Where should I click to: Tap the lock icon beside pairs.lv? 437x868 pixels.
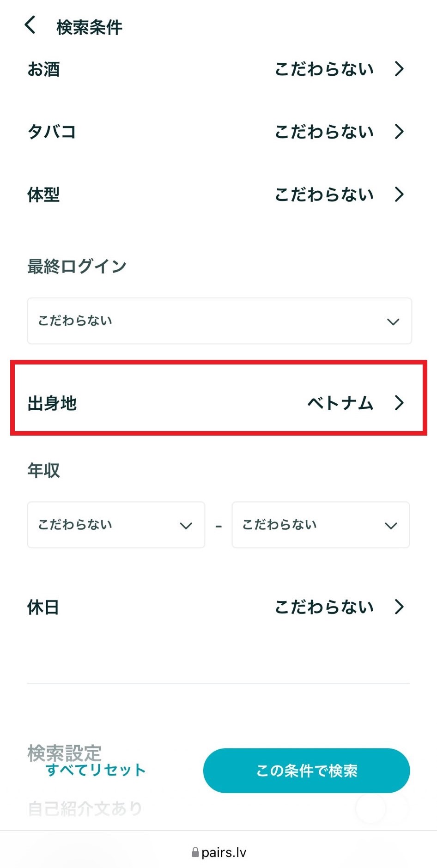point(195,852)
